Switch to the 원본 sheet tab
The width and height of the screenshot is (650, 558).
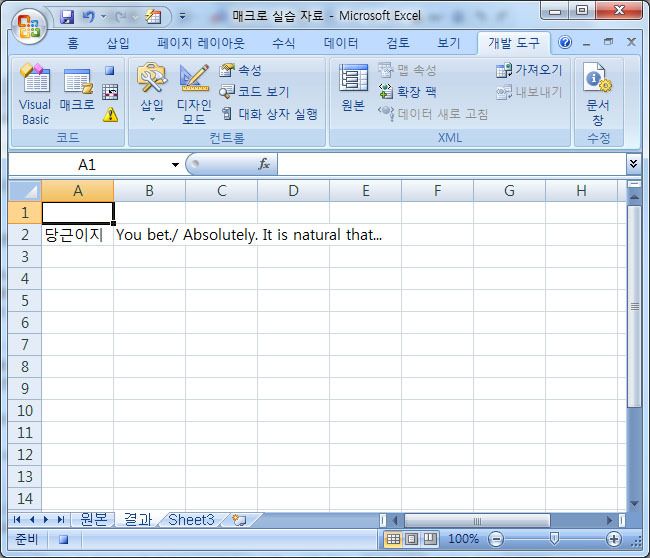[94, 519]
